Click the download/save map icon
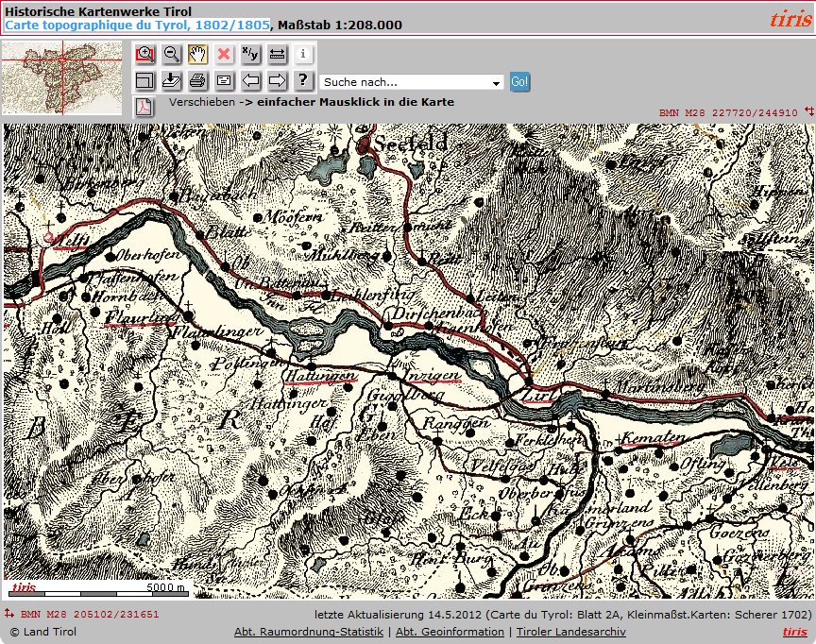 [x=172, y=81]
